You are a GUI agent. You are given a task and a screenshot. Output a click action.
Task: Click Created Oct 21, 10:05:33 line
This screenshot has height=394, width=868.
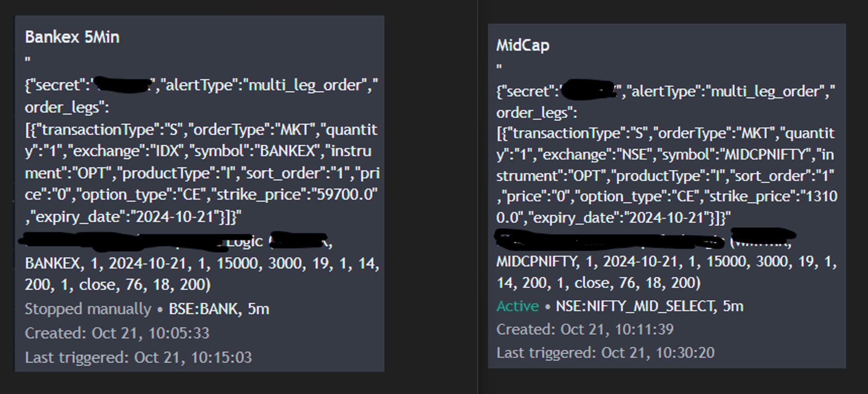point(117,333)
